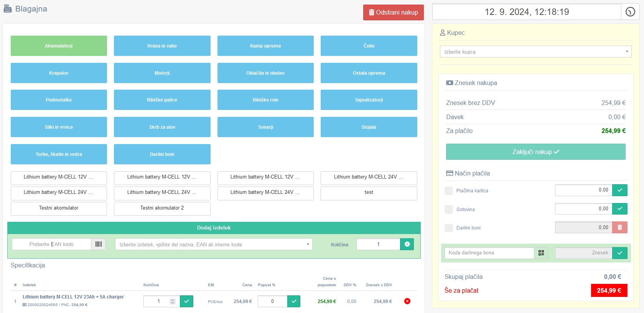The image size is (644, 313).
Task: Switch to Ribiške palice category
Action: click(162, 100)
